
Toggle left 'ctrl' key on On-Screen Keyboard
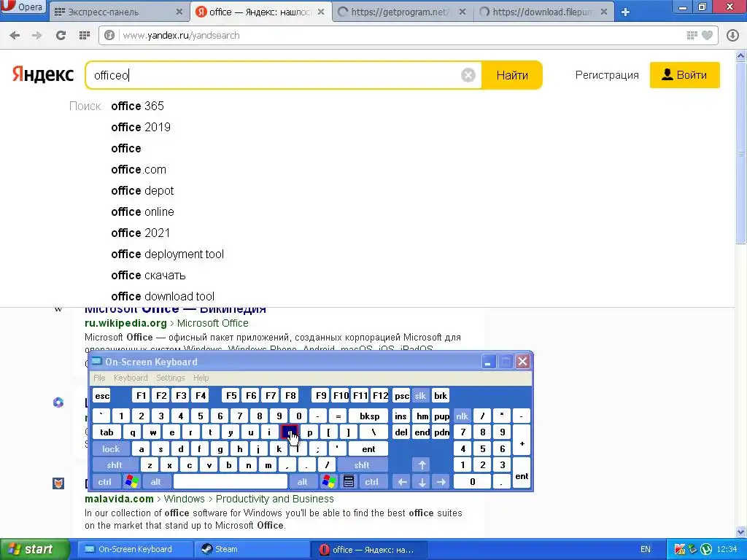click(x=105, y=482)
